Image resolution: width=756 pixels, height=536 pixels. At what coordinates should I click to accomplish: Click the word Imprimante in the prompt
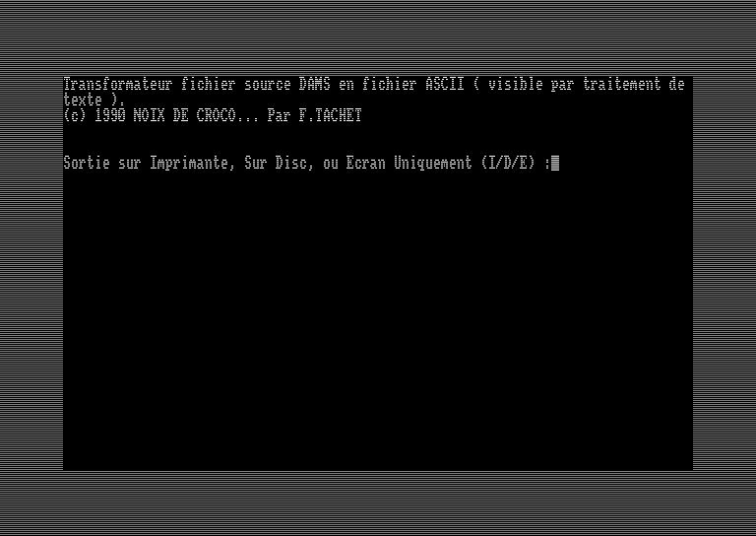[189, 164]
